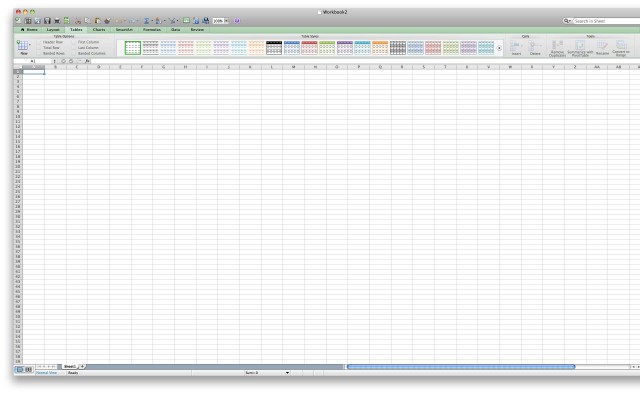Viewport: 640px width, 394px height.
Task: Toggle the First Column checkbox
Action: [75, 42]
